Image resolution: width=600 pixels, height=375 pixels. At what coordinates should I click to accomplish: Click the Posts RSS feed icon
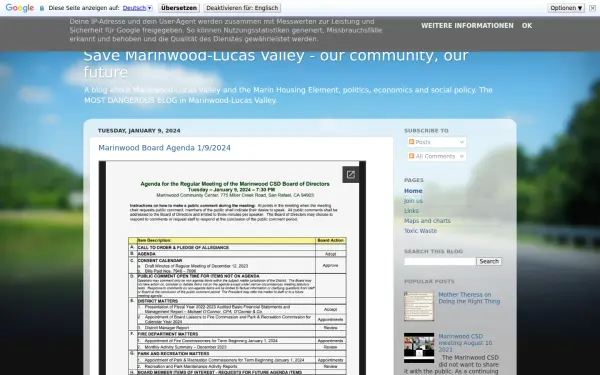pos(411,142)
